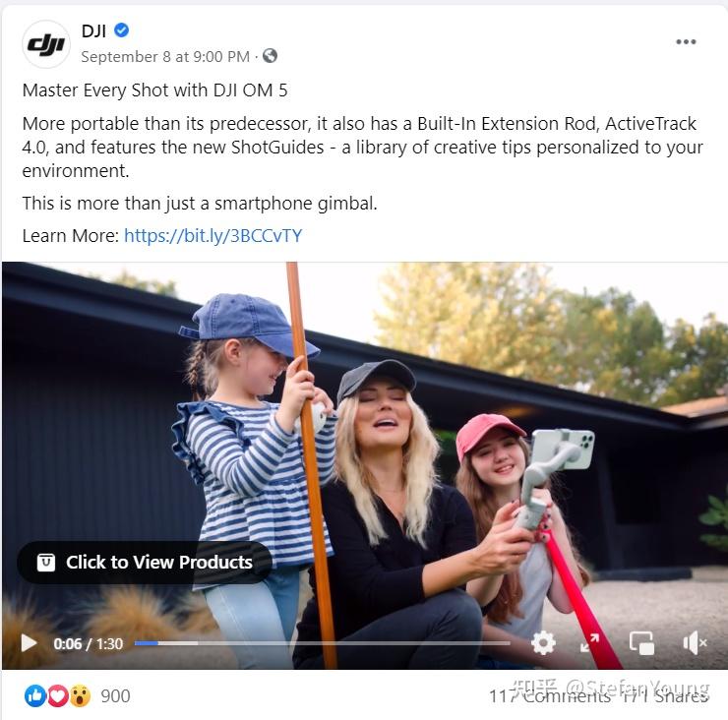728x720 pixels.
Task: Open video settings gear icon
Action: (x=543, y=643)
